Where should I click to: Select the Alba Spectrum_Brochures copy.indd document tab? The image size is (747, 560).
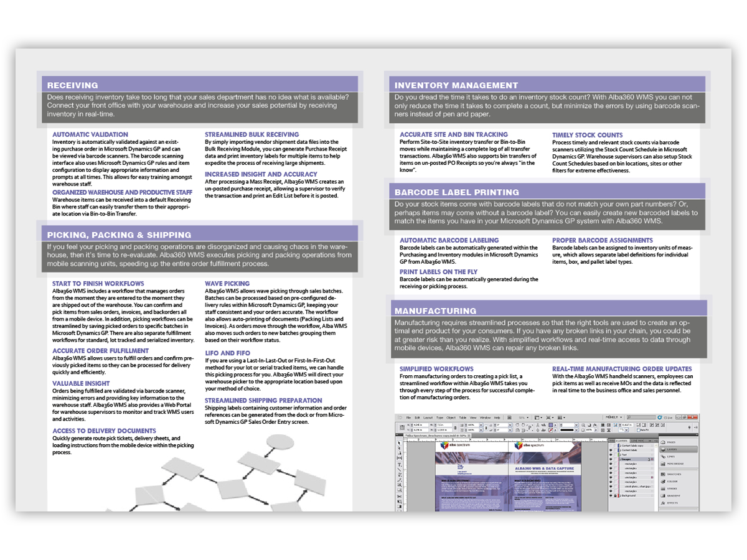[437, 436]
